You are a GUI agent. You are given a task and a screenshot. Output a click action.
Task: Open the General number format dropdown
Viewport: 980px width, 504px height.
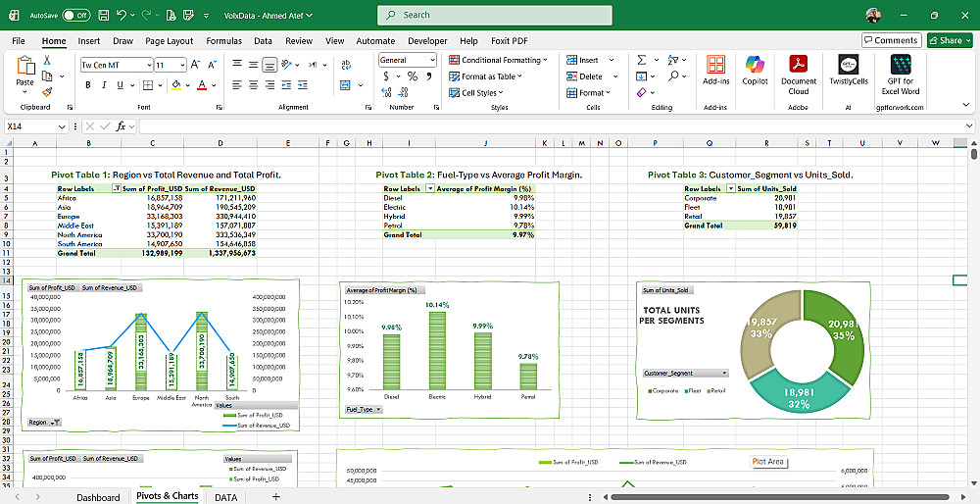[x=432, y=60]
